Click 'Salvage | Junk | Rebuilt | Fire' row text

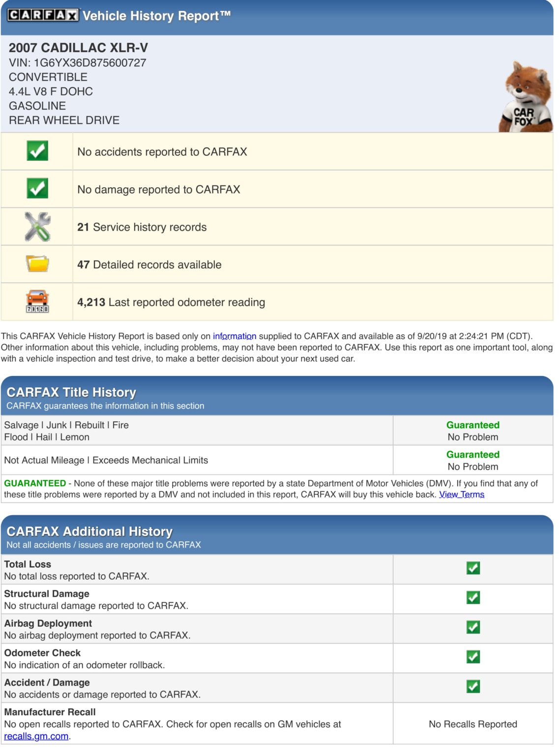[x=66, y=425]
